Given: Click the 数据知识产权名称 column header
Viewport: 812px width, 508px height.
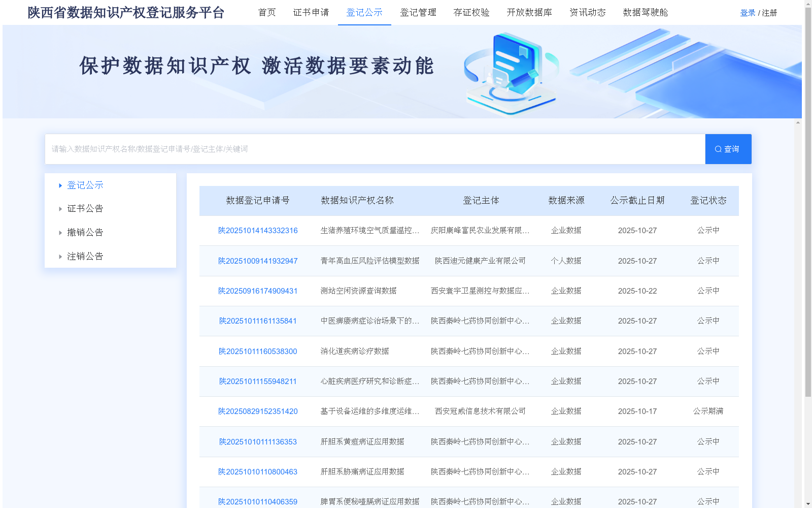Looking at the screenshot, I should [x=357, y=201].
